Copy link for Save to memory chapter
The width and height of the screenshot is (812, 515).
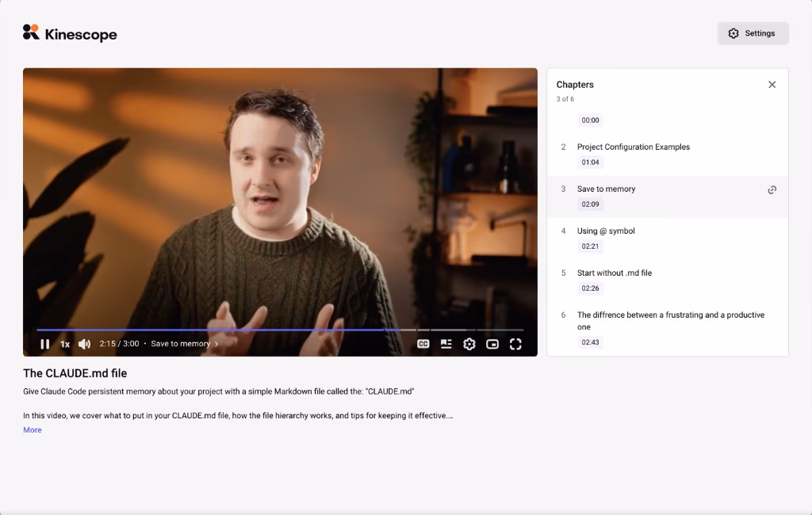coord(772,190)
